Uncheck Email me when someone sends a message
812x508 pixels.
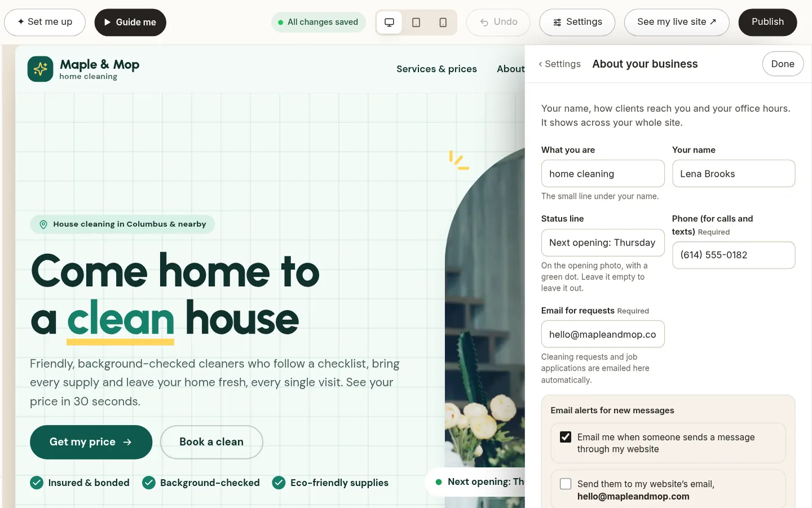[566, 437]
